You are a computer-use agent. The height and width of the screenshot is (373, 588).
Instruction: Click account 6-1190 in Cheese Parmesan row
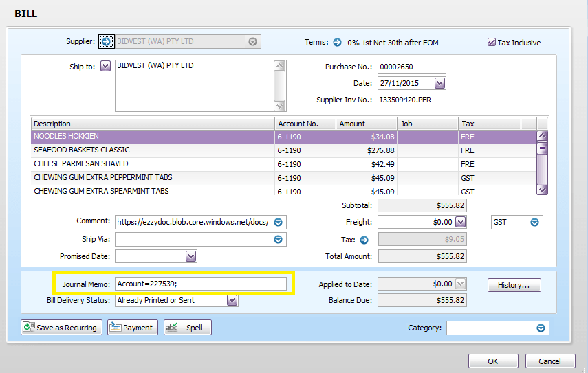(x=305, y=164)
